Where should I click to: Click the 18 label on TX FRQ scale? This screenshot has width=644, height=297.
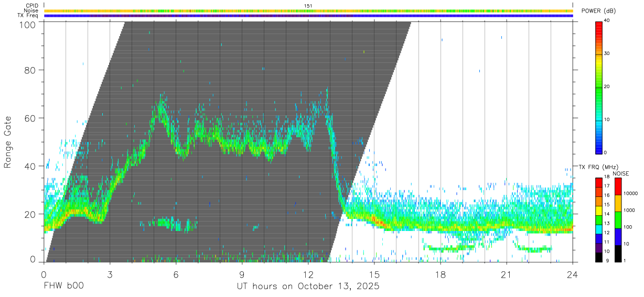606,177
